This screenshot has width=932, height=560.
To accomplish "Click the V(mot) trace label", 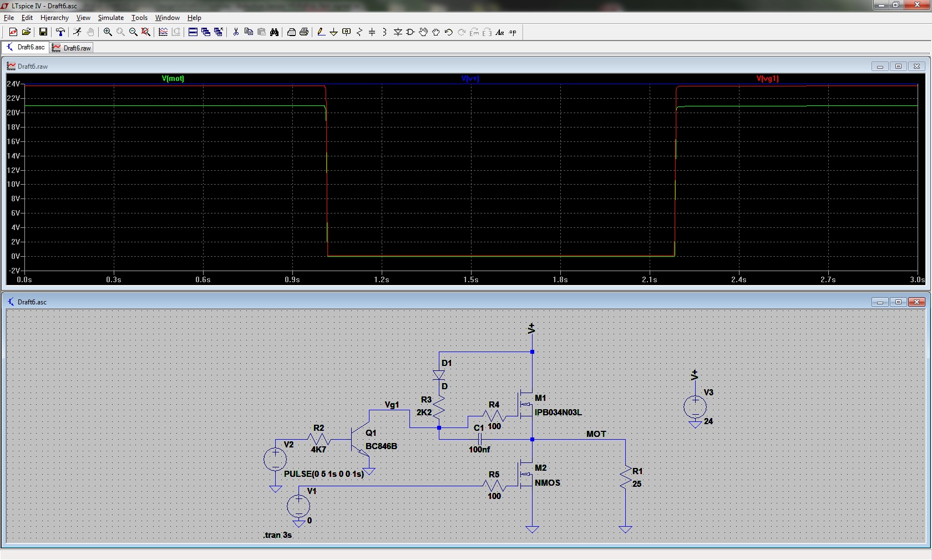I will (x=173, y=79).
